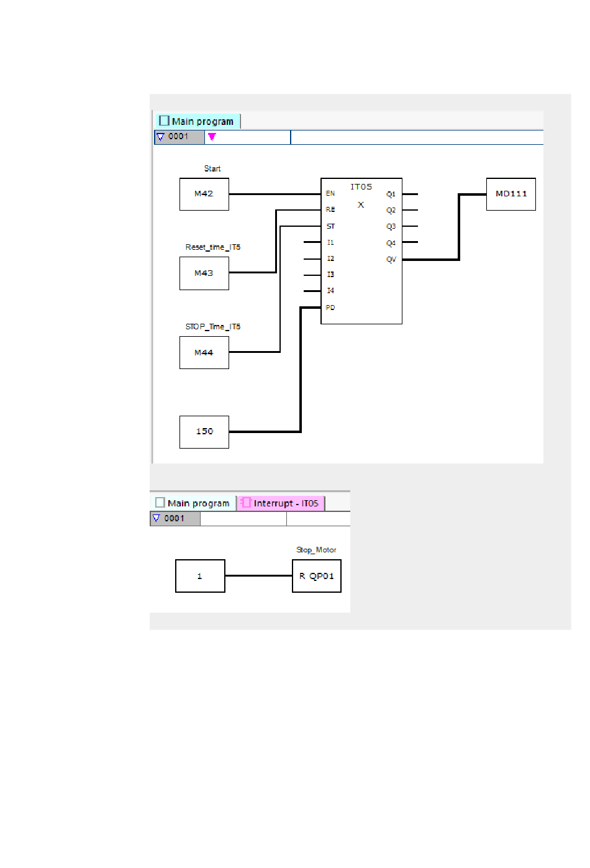Screen dimensions: 590x868
Task: Collapse network 0001 triangle in lower diagram
Action: click(x=157, y=518)
